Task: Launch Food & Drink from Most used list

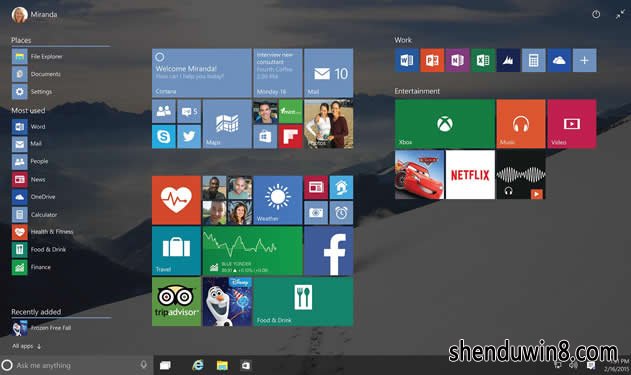Action: tap(39, 250)
